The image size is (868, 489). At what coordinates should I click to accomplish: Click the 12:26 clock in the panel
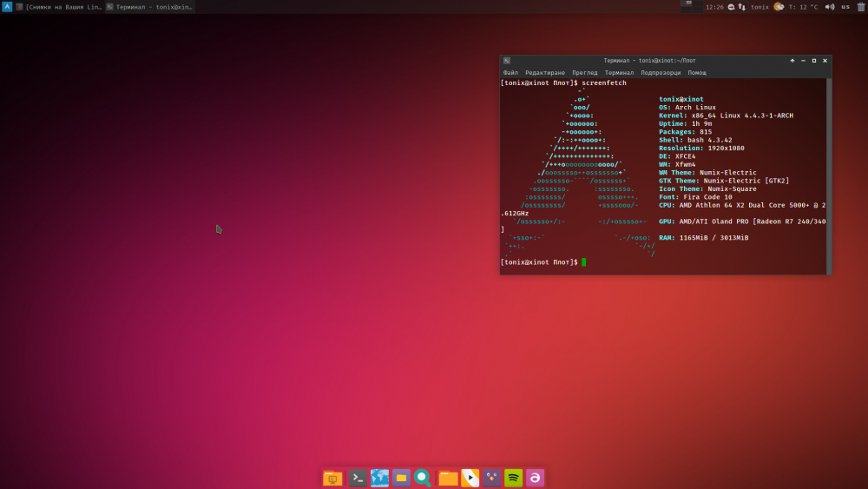coord(714,7)
